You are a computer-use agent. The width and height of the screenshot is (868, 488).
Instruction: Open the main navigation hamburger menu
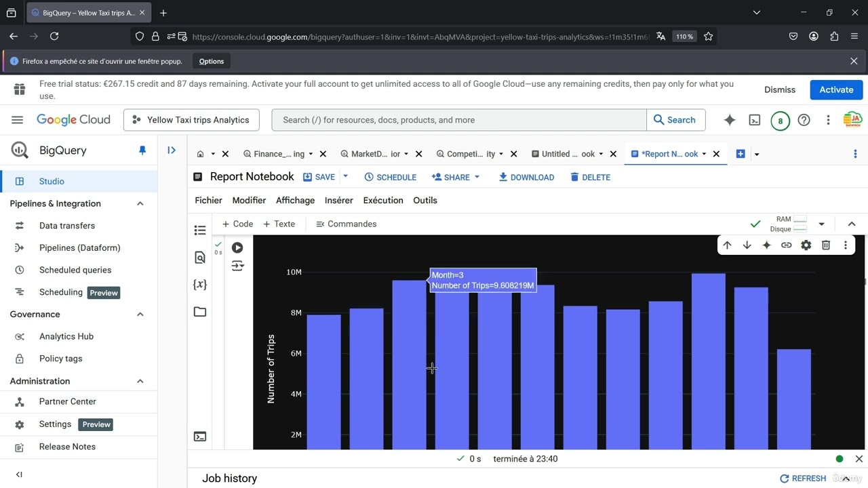[x=18, y=120]
